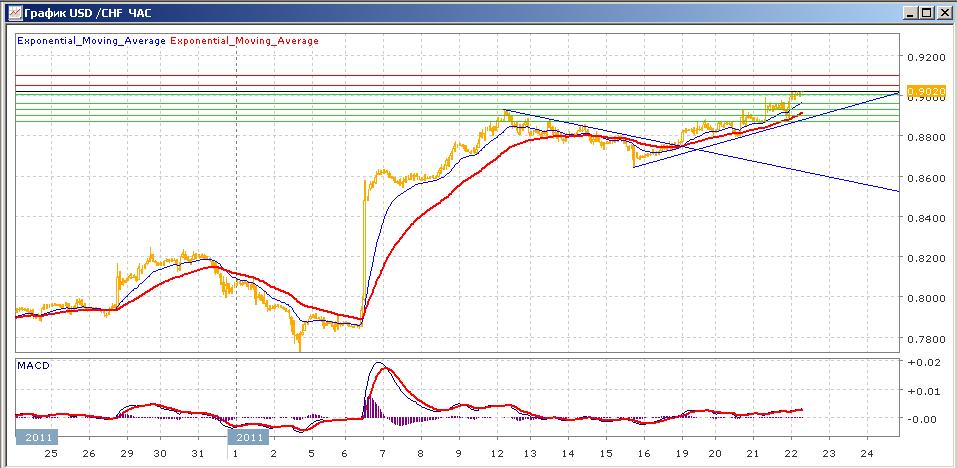
Task: Click the 0.8400 price axis label
Action: pyautogui.click(x=926, y=218)
